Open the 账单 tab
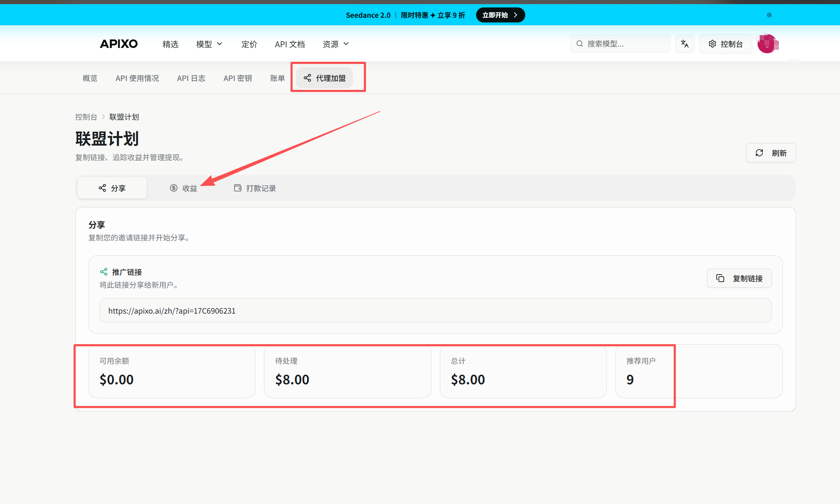The image size is (840, 504). (x=278, y=78)
